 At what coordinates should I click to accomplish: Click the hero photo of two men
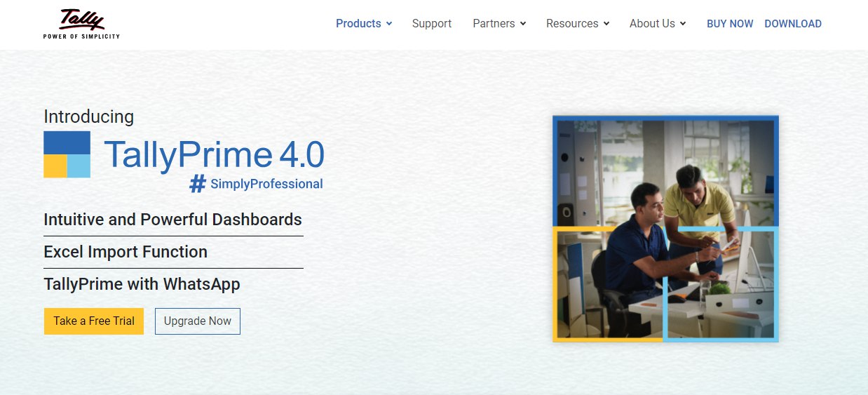[x=665, y=229]
